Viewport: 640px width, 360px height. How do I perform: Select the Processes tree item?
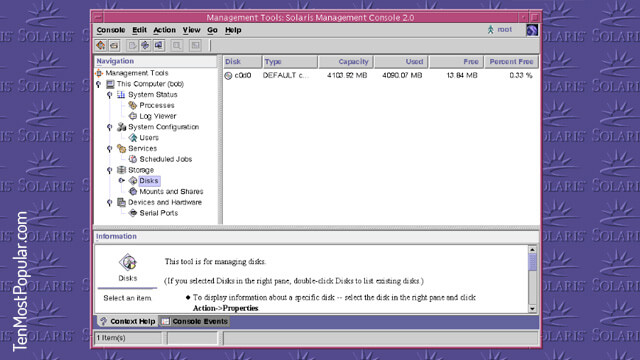coord(157,105)
